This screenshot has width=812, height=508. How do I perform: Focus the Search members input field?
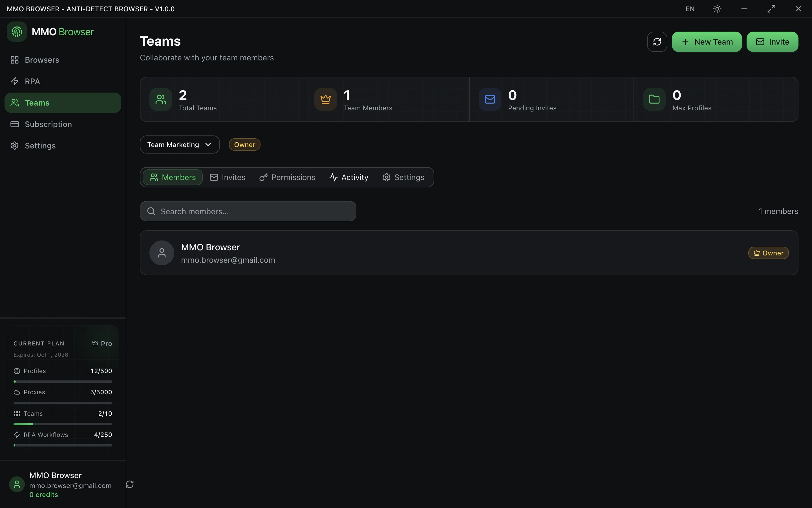[x=248, y=211]
